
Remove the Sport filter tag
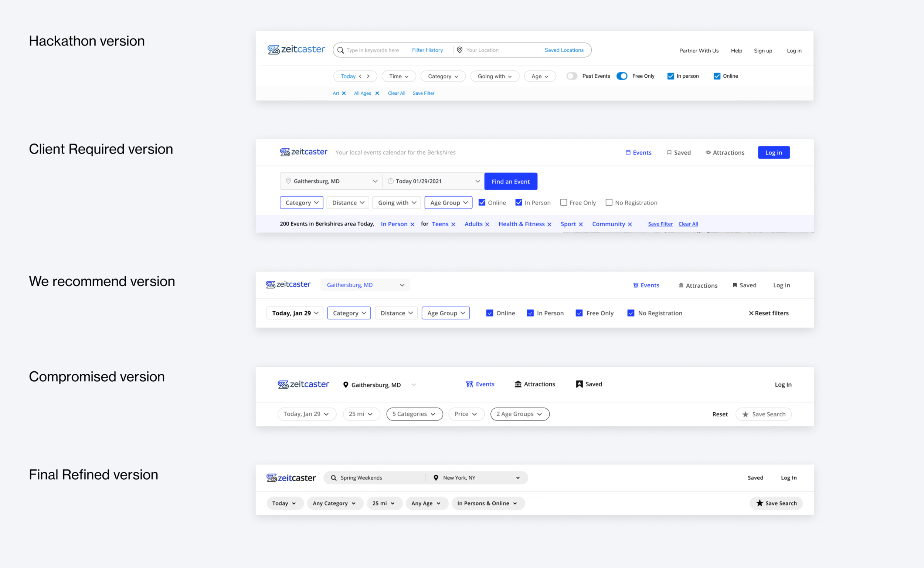[x=580, y=224]
